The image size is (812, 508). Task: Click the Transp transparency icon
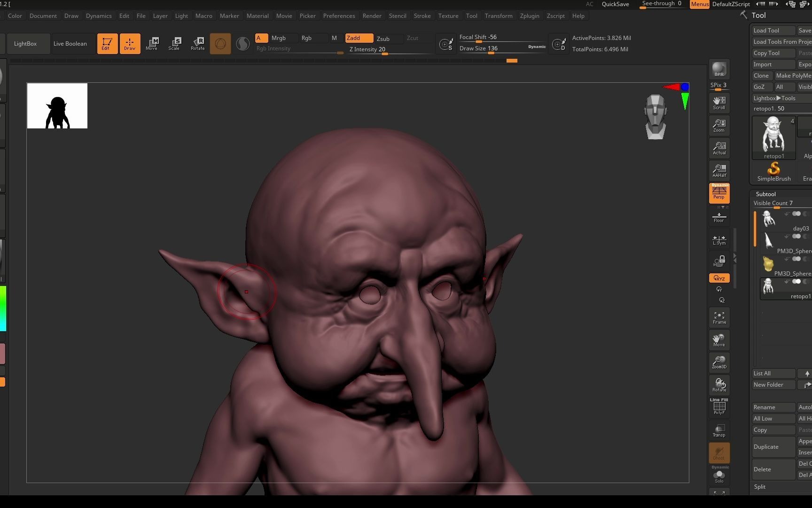tap(719, 430)
